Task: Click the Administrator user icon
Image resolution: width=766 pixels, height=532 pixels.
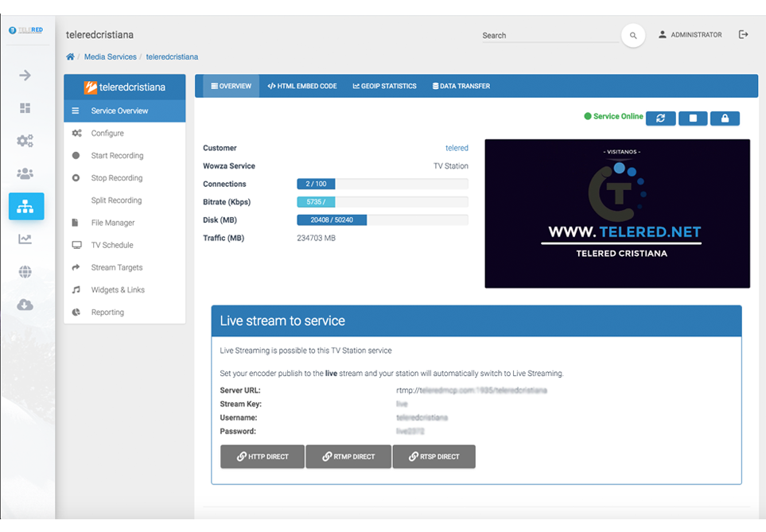Action: (662, 35)
